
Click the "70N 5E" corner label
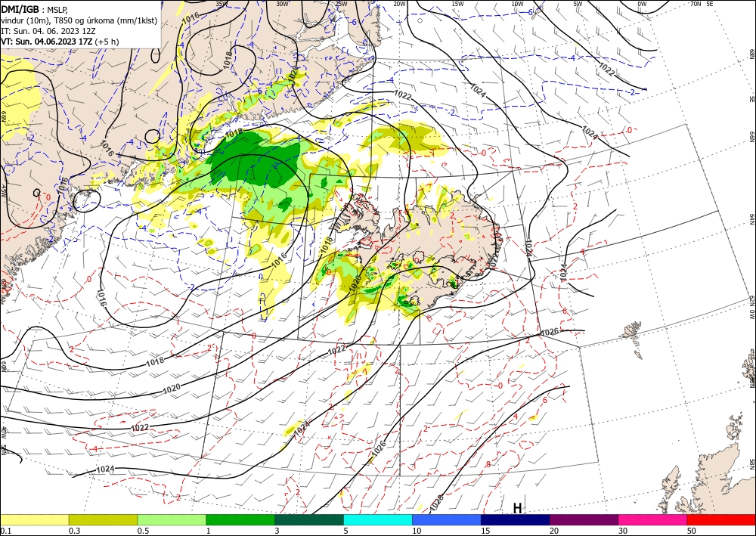pyautogui.click(x=702, y=3)
